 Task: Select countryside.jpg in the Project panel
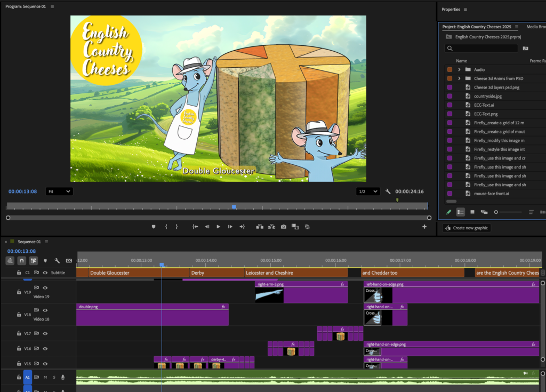(x=487, y=96)
